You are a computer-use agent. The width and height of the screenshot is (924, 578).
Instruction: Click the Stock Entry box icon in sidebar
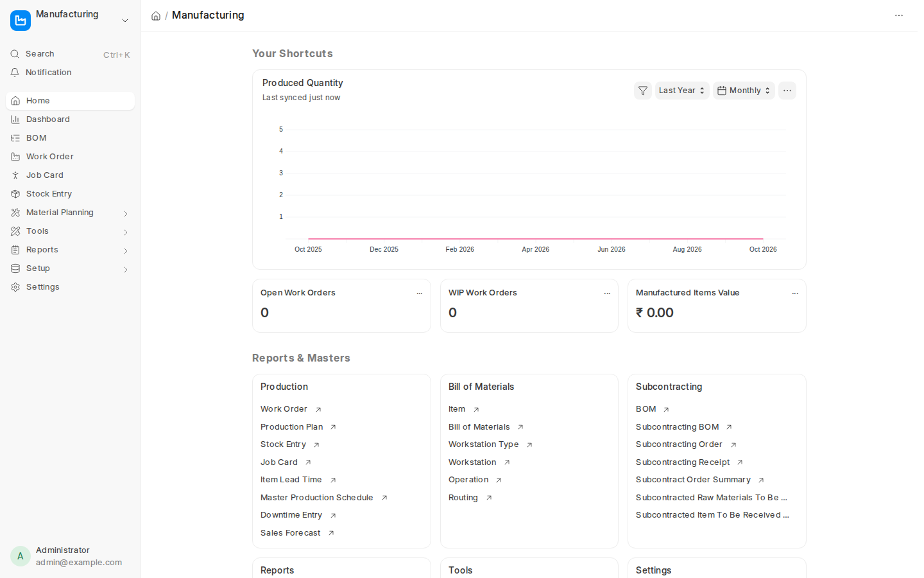[x=15, y=194]
